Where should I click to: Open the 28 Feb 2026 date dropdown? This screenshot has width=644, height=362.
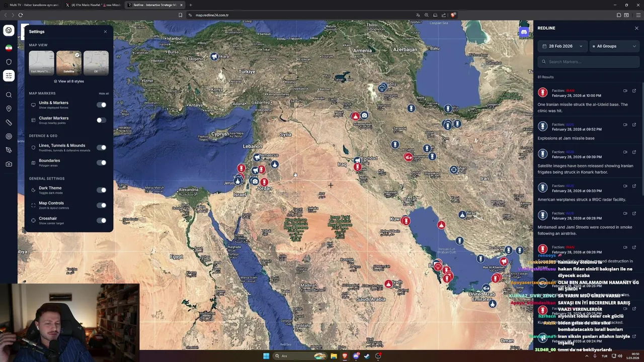(x=562, y=46)
